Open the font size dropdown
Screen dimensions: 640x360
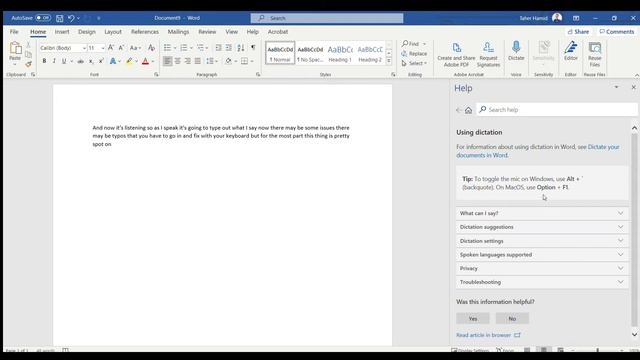pyautogui.click(x=102, y=48)
